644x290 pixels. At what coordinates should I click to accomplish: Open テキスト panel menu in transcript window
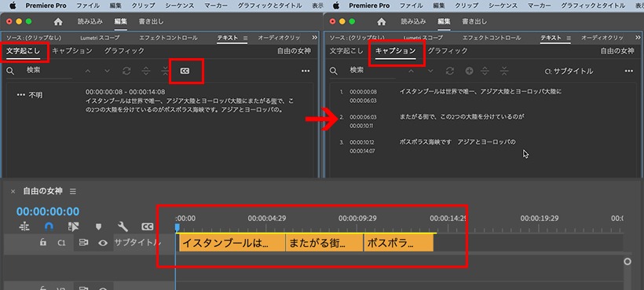(x=245, y=38)
